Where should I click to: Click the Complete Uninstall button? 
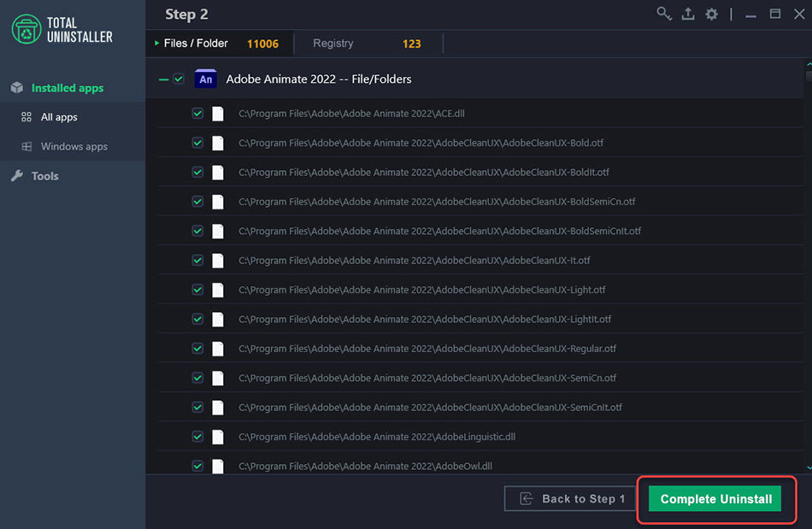click(x=715, y=499)
